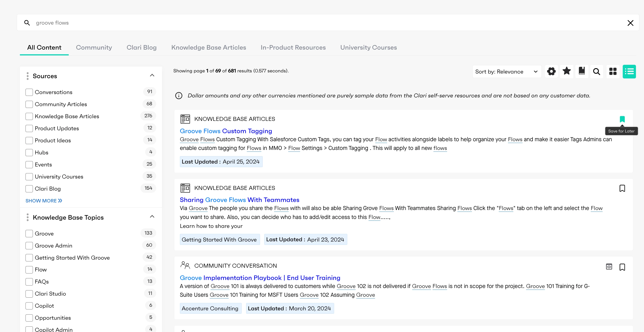Collapse the Sources filter section
This screenshot has width=644, height=332.
coord(152,75)
